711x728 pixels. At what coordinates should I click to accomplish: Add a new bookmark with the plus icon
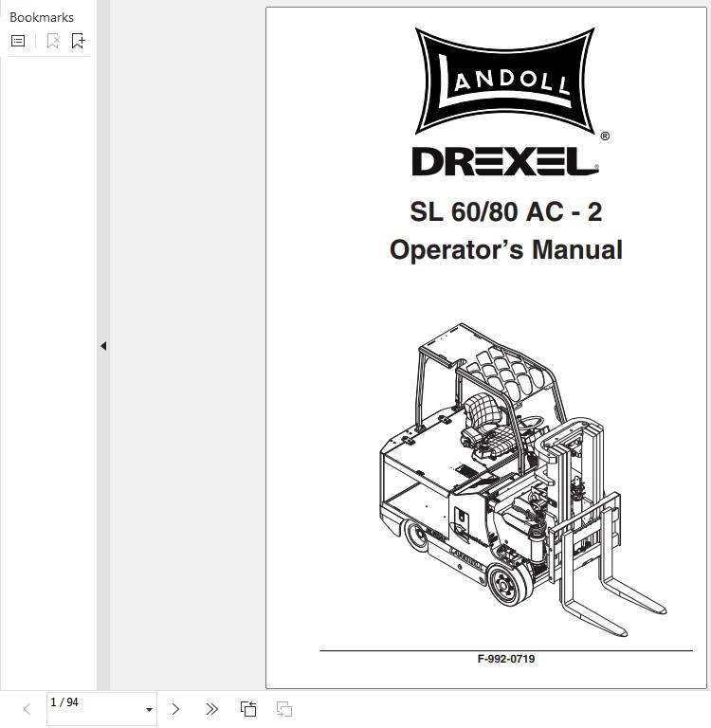click(x=78, y=41)
